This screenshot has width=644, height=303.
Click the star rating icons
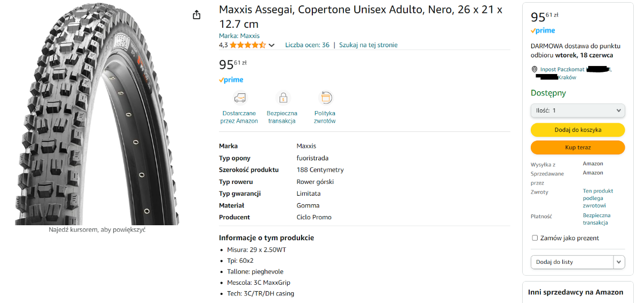tap(247, 45)
